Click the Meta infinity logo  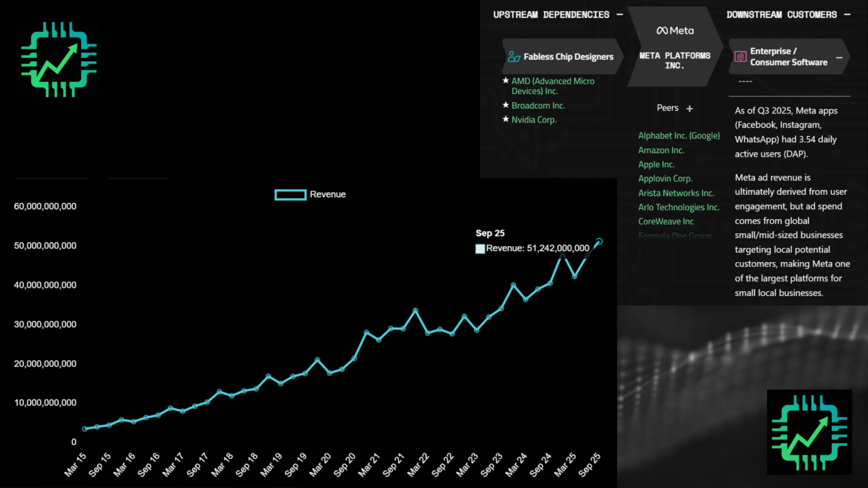pos(662,30)
